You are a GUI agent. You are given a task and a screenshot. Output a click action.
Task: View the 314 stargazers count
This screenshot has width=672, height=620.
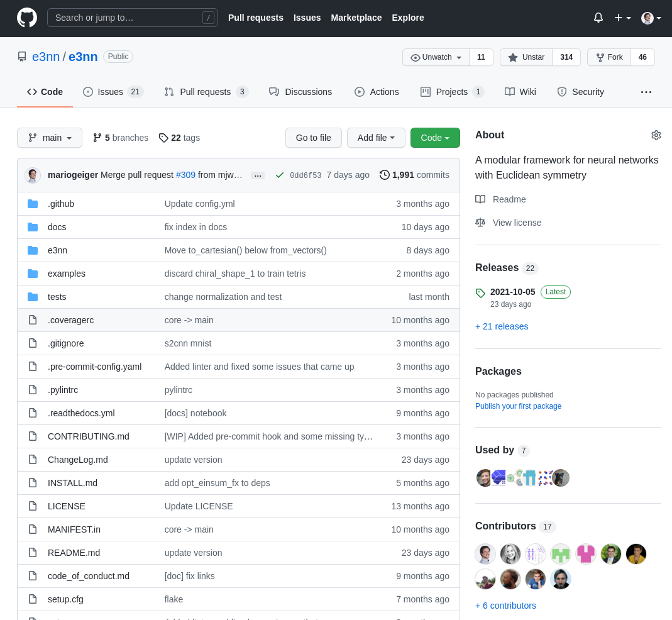point(566,57)
